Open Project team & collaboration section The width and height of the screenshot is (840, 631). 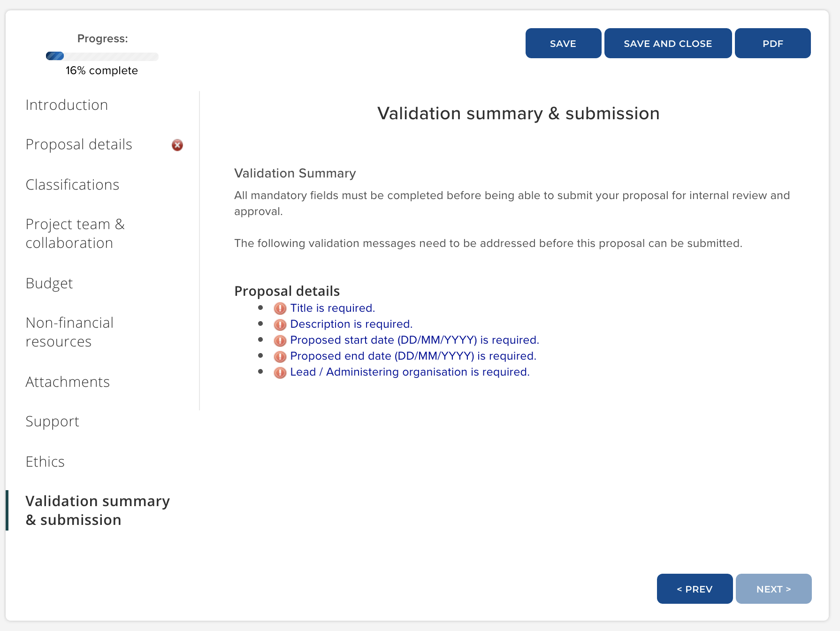coord(75,234)
